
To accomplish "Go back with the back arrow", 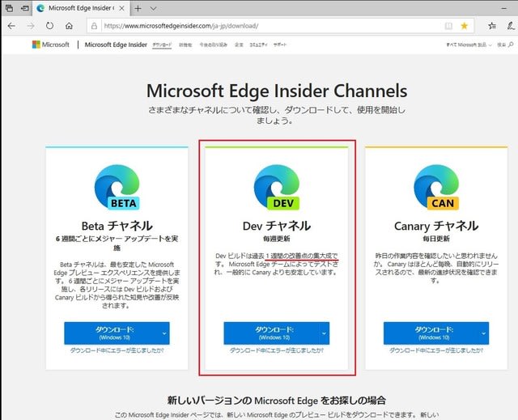I will tap(11, 26).
